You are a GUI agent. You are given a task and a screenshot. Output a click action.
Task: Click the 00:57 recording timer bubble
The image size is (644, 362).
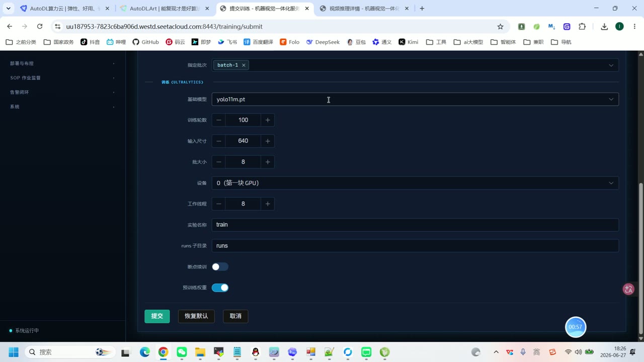click(576, 327)
